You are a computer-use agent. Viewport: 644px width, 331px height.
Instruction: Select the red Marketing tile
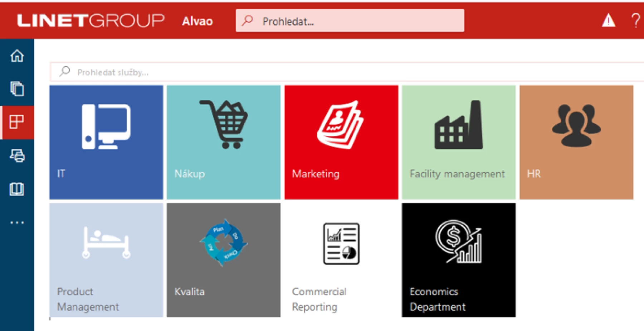click(x=341, y=142)
